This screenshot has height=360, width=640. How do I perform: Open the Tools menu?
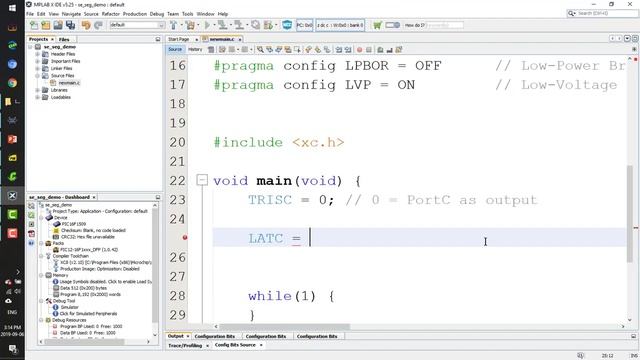pyautogui.click(x=188, y=14)
